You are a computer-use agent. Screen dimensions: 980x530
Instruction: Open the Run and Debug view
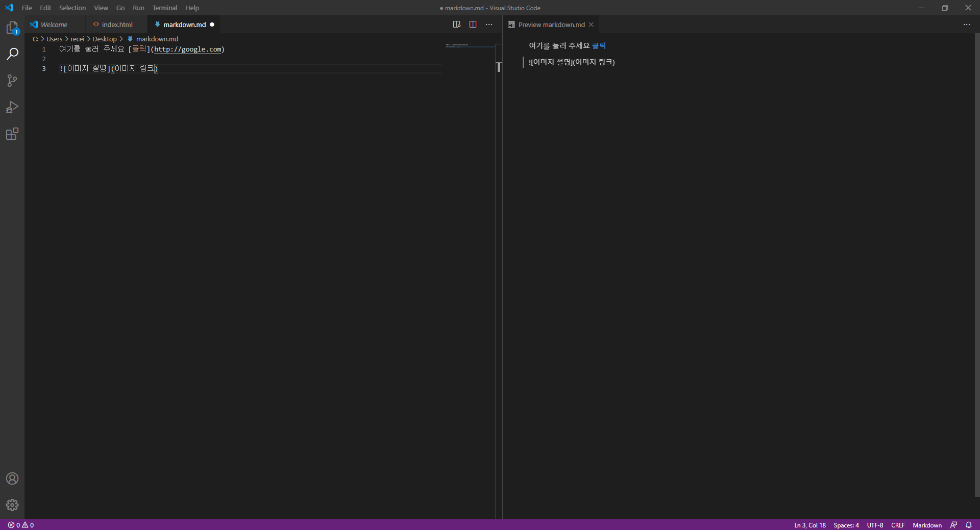coord(12,107)
